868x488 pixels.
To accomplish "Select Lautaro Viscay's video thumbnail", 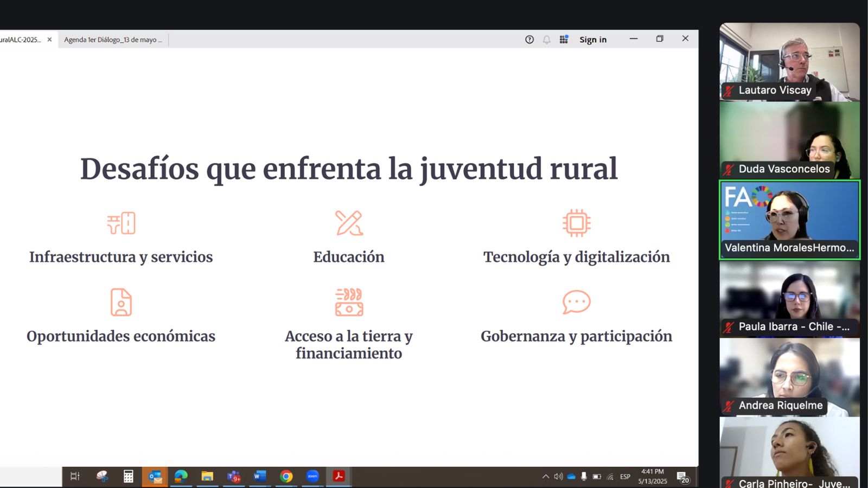I will tap(789, 62).
